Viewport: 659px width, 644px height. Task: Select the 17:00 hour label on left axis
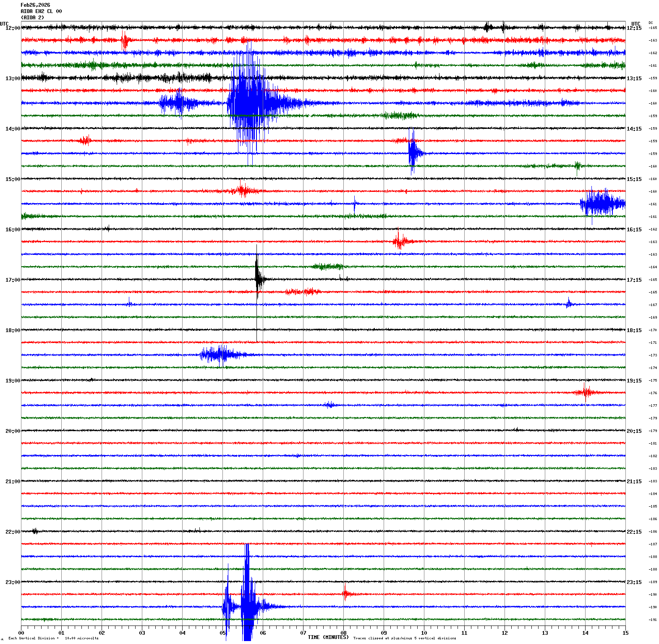[x=13, y=280]
